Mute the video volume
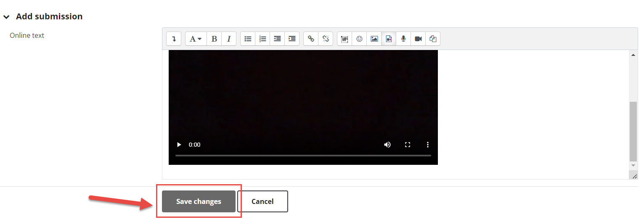 [x=387, y=145]
